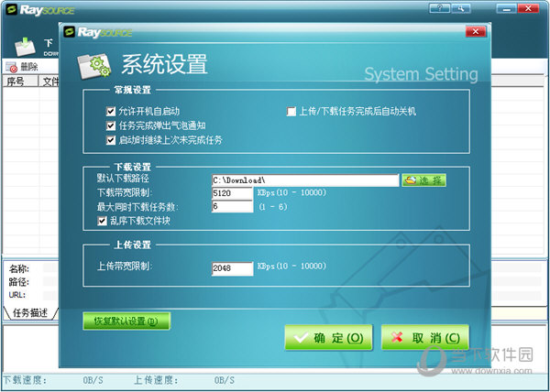550x392 pixels.
Task: Click the 路径 label in details panel
Action: click(x=19, y=282)
